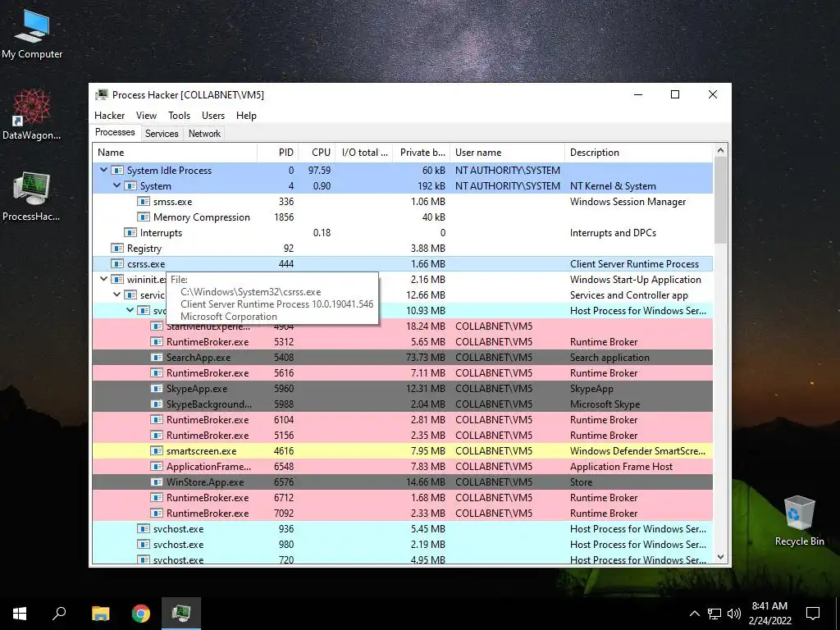
Task: Click the smss.exe process icon
Action: pyautogui.click(x=143, y=202)
